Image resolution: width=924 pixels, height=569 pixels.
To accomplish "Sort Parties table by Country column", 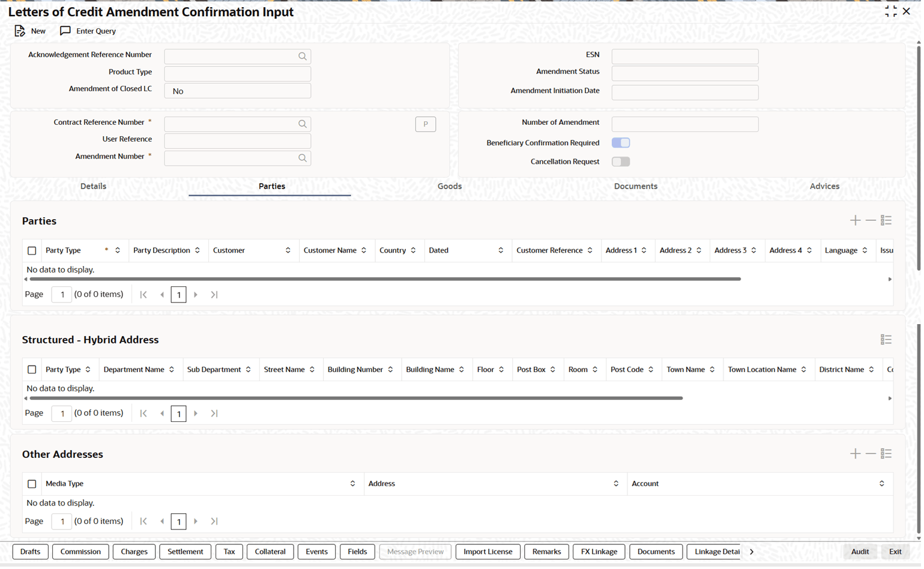I will (x=413, y=250).
